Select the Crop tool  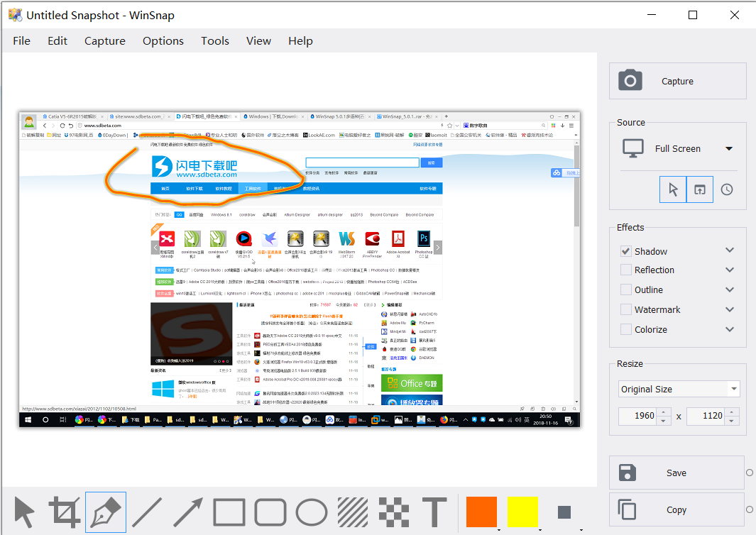click(x=64, y=512)
